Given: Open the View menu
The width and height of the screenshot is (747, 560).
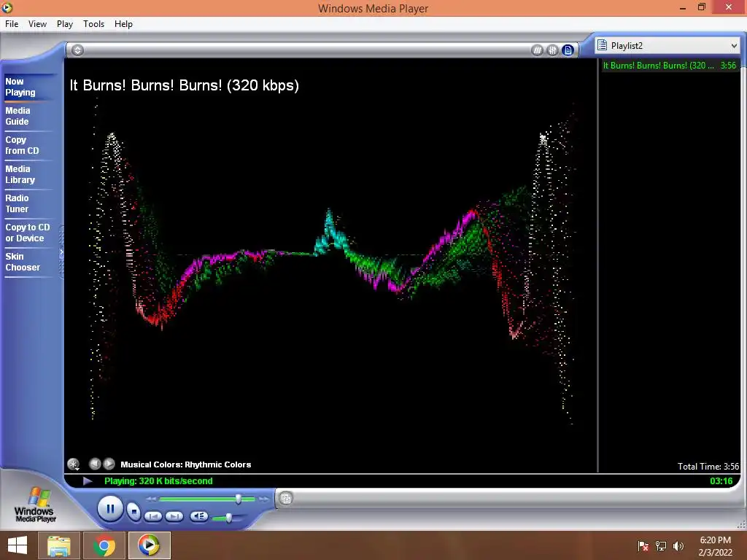Looking at the screenshot, I should click(x=37, y=24).
